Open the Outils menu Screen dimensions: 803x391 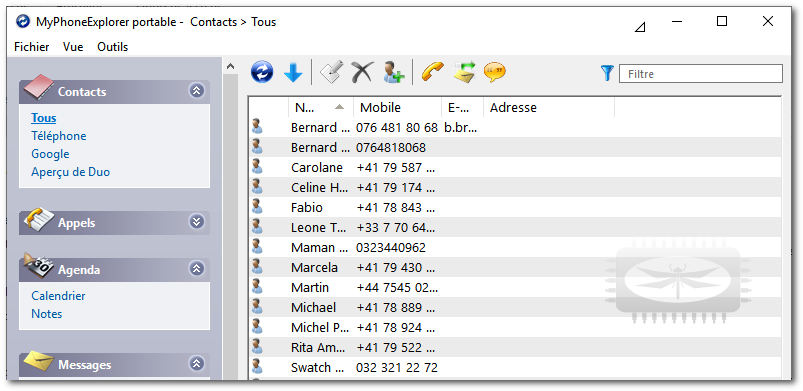(113, 47)
